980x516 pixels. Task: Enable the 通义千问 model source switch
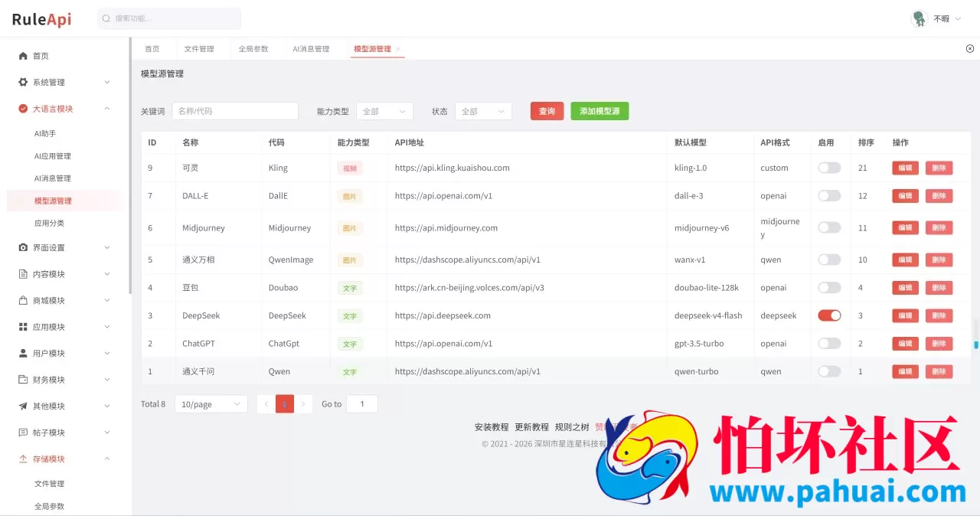[x=829, y=371]
